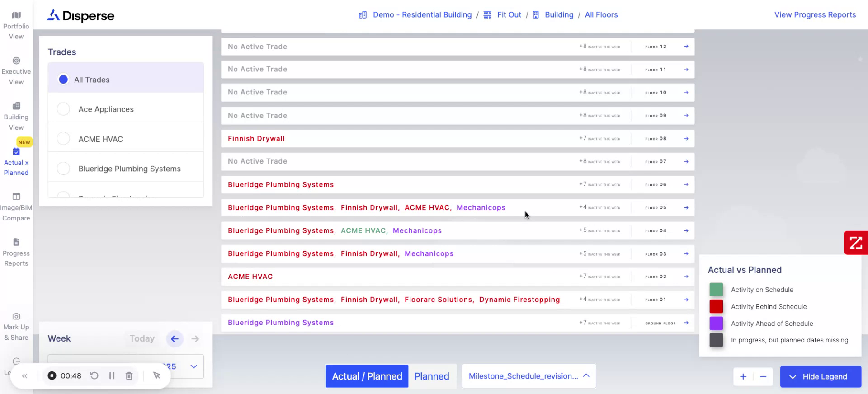The height and width of the screenshot is (394, 868).
Task: Open Floor 01 arrow
Action: click(686, 300)
